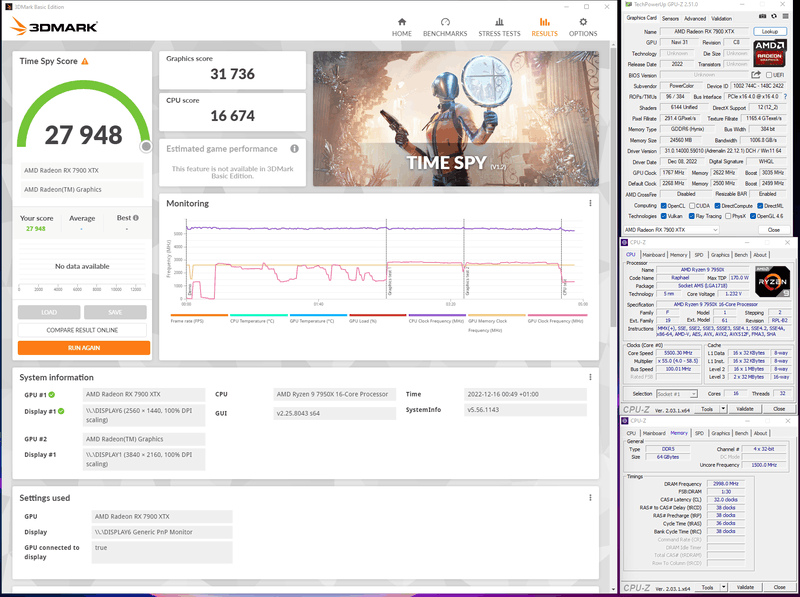Click the Ryzen logo in CPU-Z
Image resolution: width=800 pixels, height=597 pixels.
click(x=772, y=281)
